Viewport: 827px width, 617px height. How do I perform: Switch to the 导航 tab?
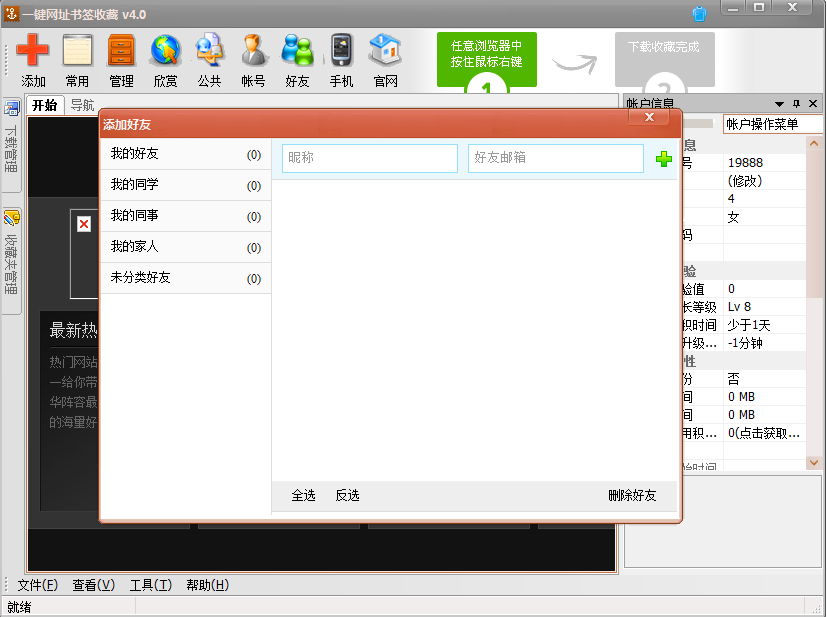click(81, 105)
